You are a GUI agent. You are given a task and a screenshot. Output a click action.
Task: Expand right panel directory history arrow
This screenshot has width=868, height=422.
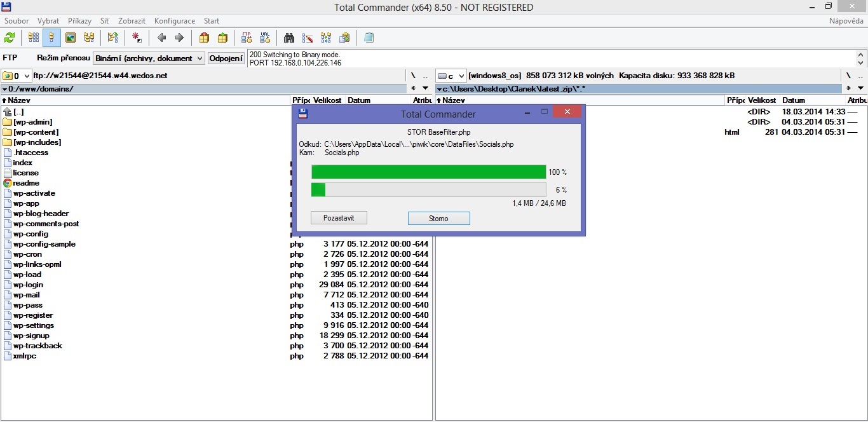pyautogui.click(x=860, y=88)
